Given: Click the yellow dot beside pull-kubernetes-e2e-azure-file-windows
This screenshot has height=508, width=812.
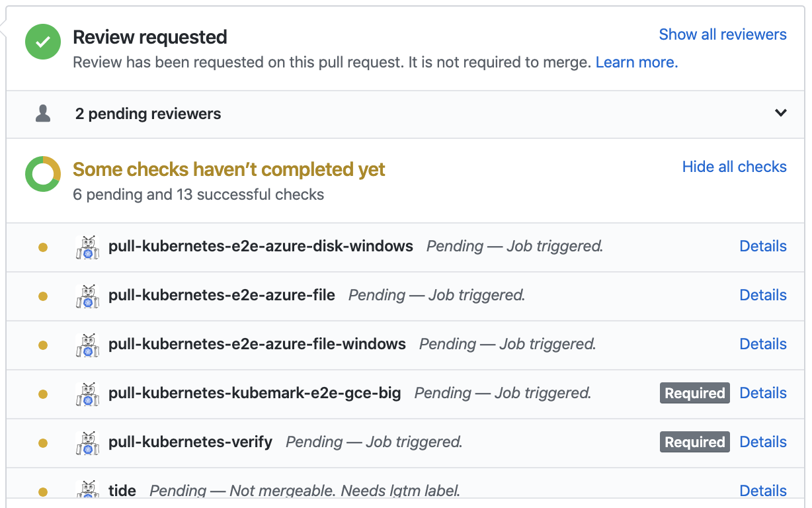Looking at the screenshot, I should tap(42, 344).
